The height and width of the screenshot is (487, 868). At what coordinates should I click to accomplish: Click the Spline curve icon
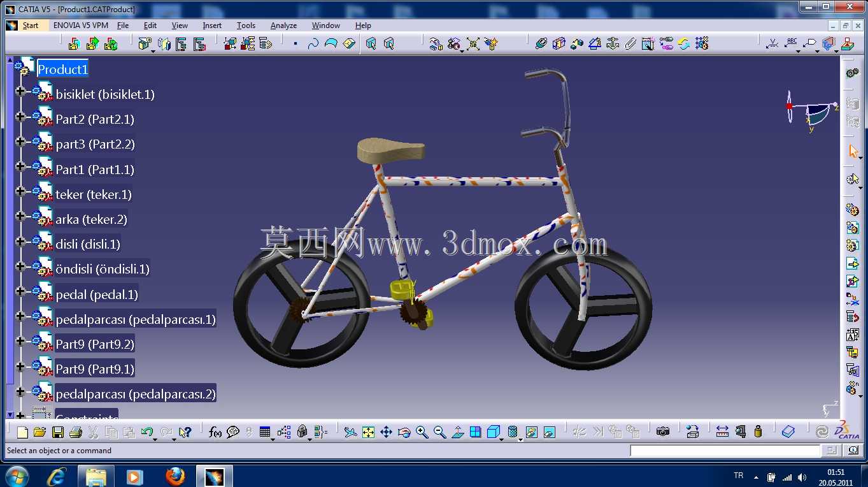[313, 44]
